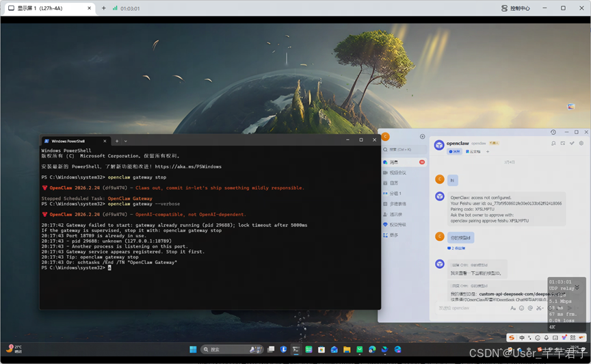
Task: Add a new tab with plus next to 云文档
Action: coord(487,152)
